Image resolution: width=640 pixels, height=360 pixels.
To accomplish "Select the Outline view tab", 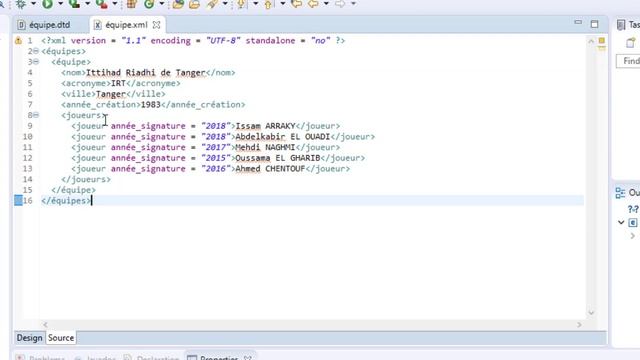I will 627,193.
